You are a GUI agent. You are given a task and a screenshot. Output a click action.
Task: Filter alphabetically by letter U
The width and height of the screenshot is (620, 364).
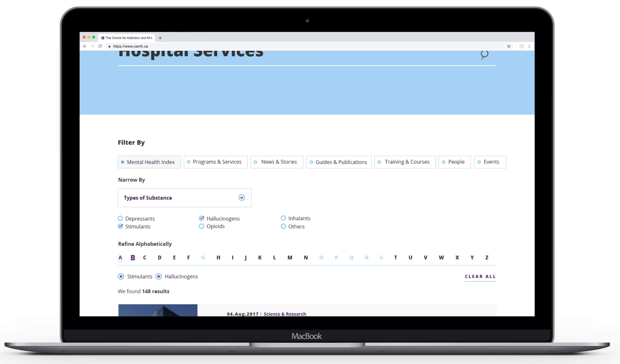(410, 258)
